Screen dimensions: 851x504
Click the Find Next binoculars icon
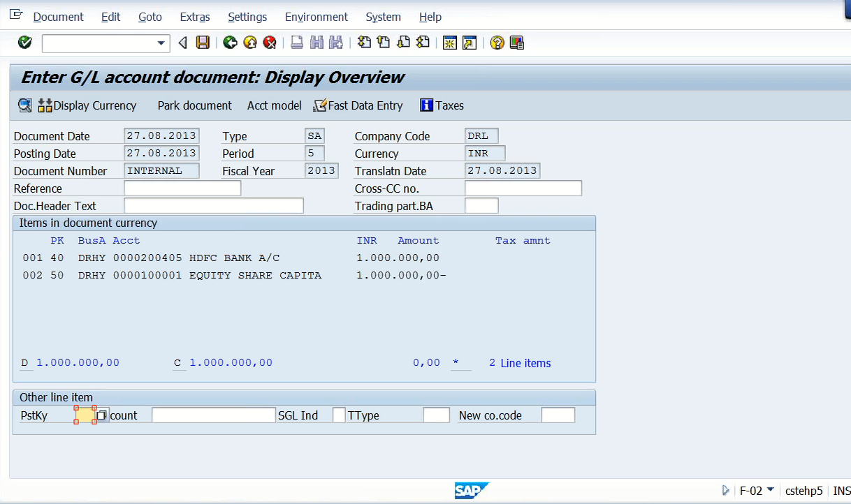tap(336, 43)
